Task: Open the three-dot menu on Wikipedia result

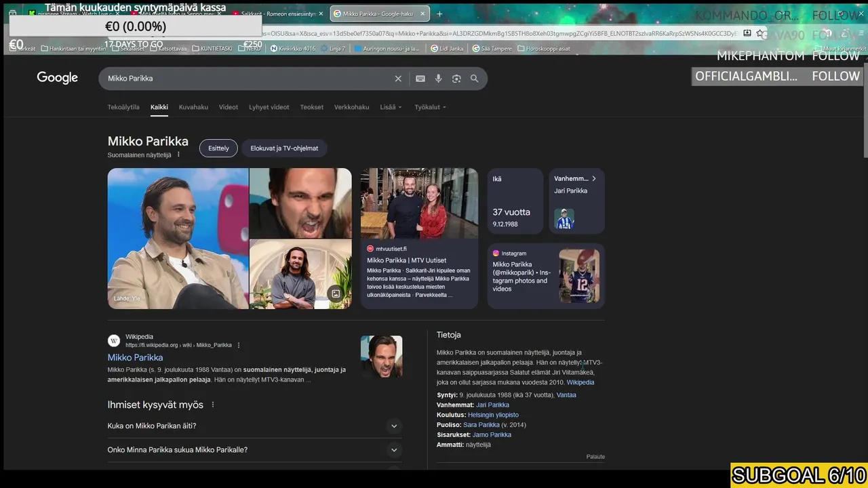Action: [239, 345]
